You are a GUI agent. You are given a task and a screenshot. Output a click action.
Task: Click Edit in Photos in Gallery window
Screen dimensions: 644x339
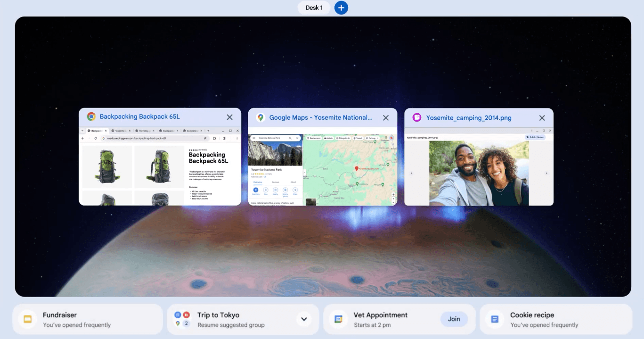tap(535, 137)
